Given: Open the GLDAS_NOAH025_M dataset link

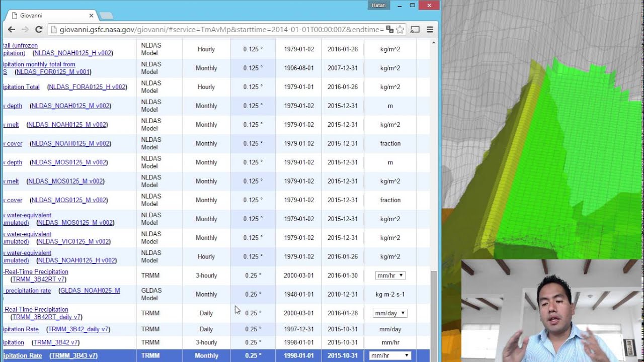Looking at the screenshot, I should coord(89,291).
